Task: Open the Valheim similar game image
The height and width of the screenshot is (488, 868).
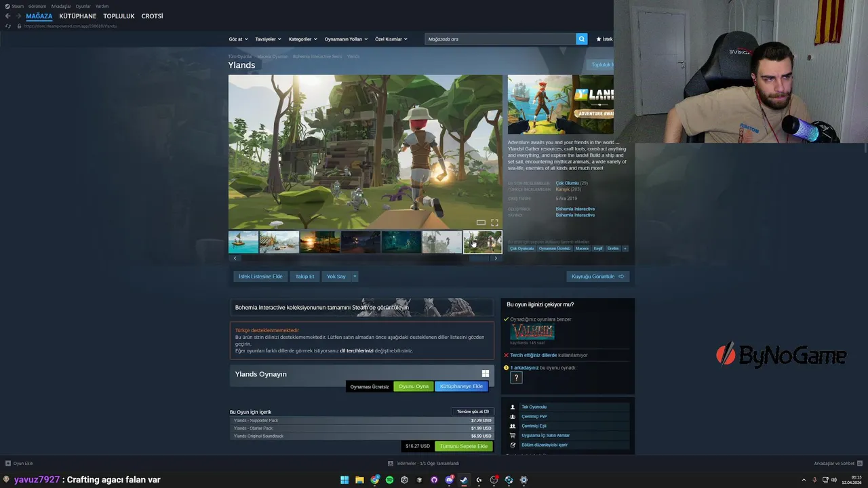Action: 532,331
